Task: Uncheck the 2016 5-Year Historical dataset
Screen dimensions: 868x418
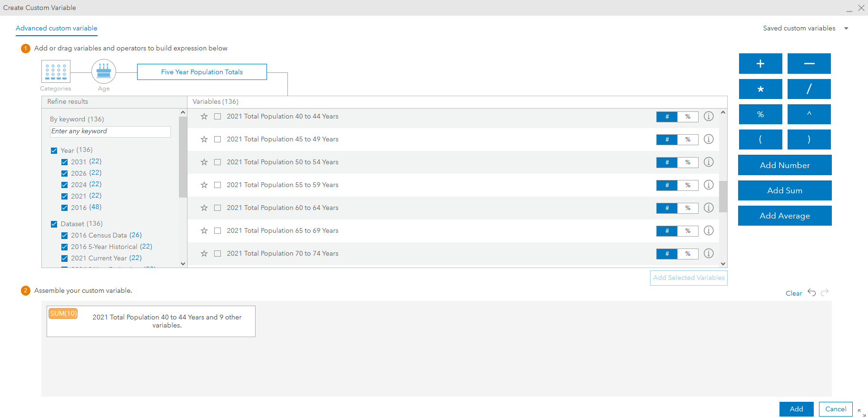Action: tap(64, 247)
